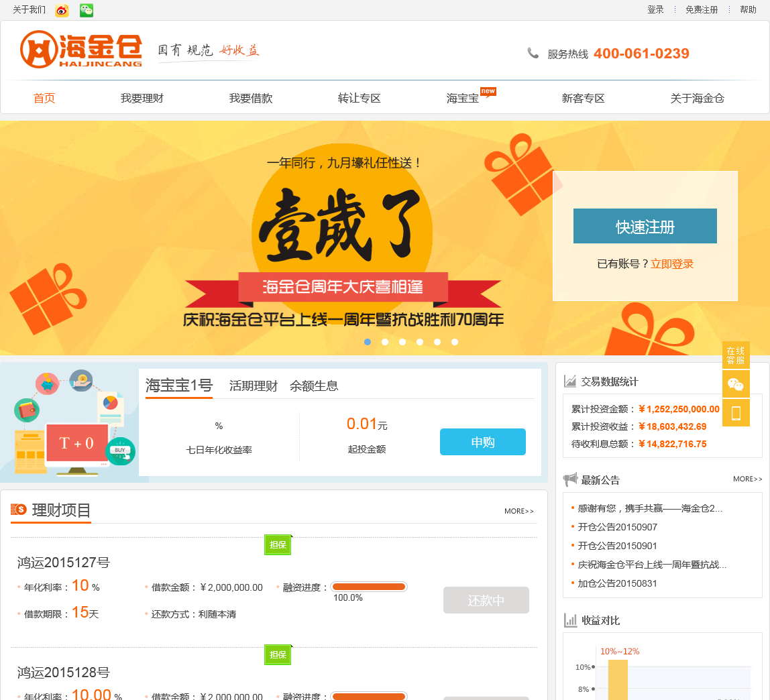The image size is (770, 700).
Task: Open project title 鸿运2015128号
Action: [x=63, y=673]
